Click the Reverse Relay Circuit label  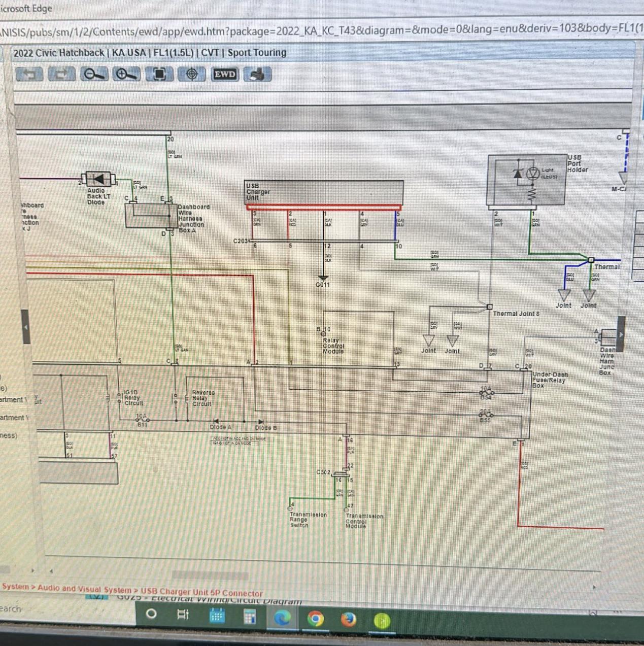click(x=203, y=398)
